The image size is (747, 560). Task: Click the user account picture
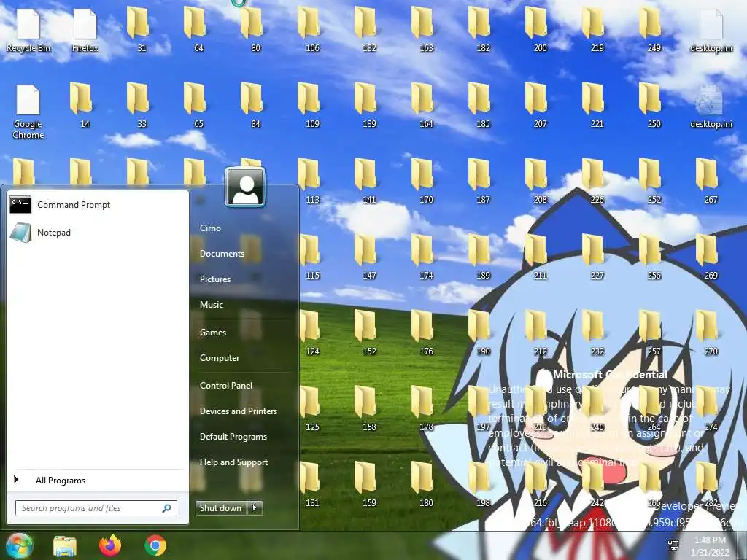[245, 187]
